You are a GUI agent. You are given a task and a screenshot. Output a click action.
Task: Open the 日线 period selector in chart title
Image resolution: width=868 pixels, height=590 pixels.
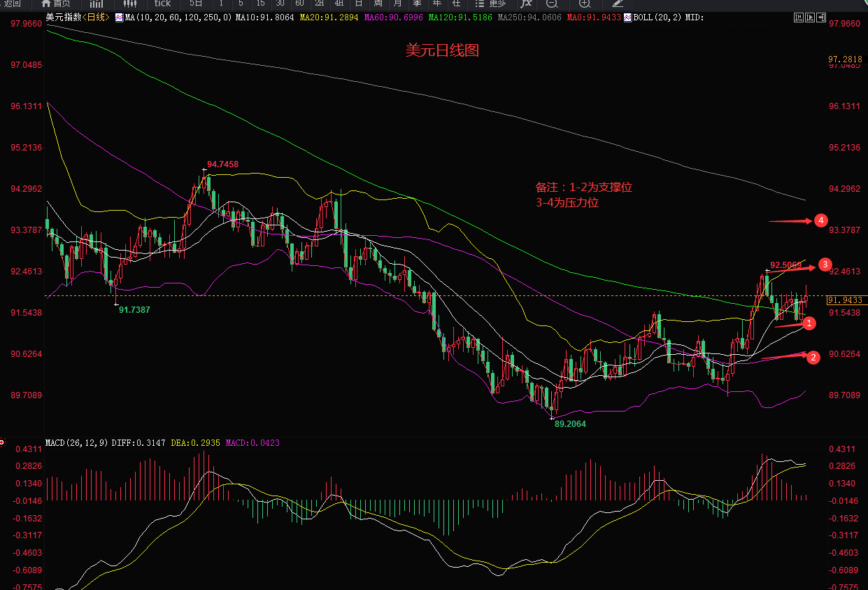click(98, 17)
